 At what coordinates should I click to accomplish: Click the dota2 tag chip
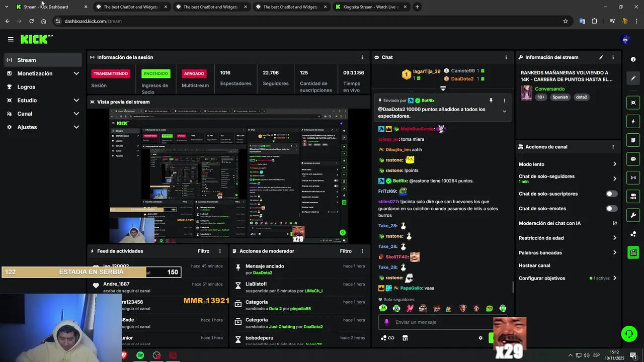[582, 97]
